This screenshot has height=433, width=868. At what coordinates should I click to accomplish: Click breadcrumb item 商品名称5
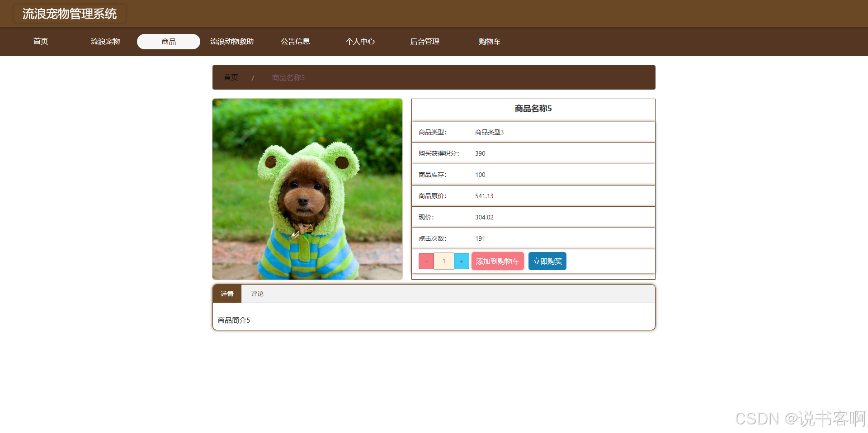tap(288, 77)
